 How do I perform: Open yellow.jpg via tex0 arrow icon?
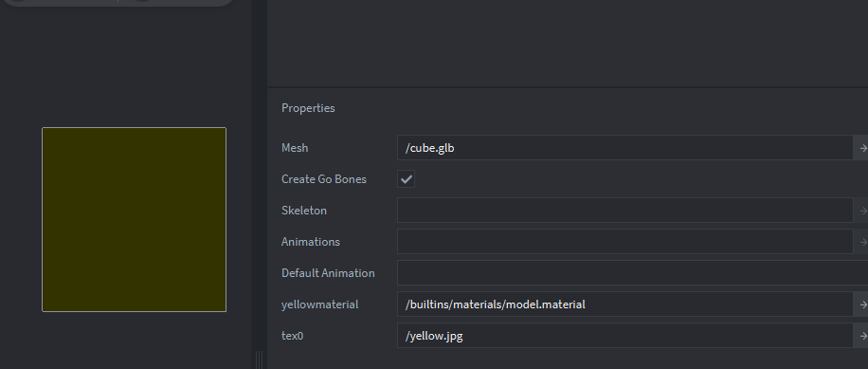pyautogui.click(x=862, y=336)
